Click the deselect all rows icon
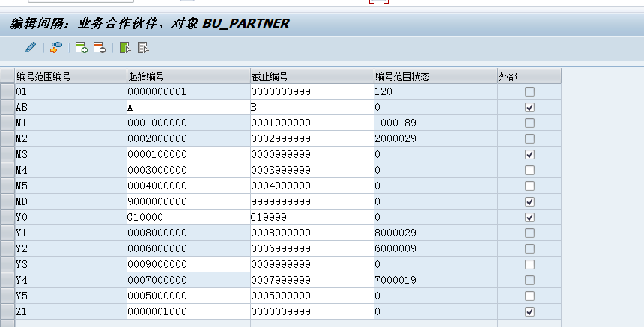Viewport: 644px width, 327px height. 143,48
